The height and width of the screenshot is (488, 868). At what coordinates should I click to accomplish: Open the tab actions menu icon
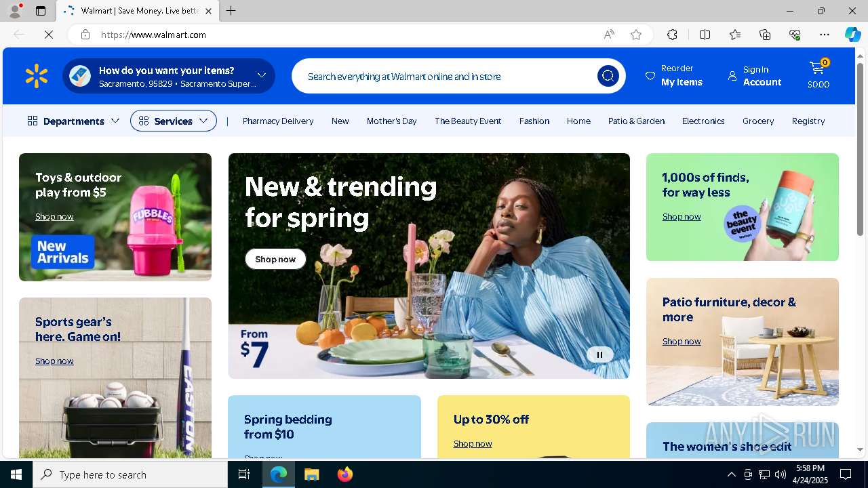click(41, 11)
